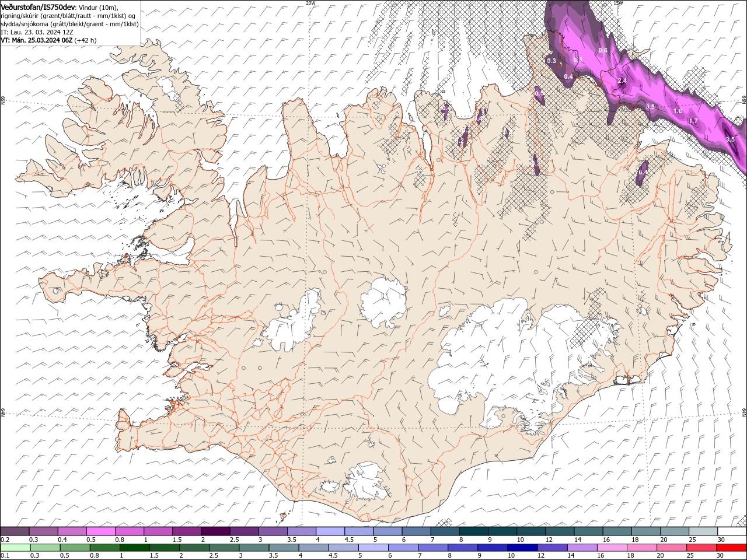
Task: Click the '(+42 h)' forecast offset text
Action: pos(86,40)
